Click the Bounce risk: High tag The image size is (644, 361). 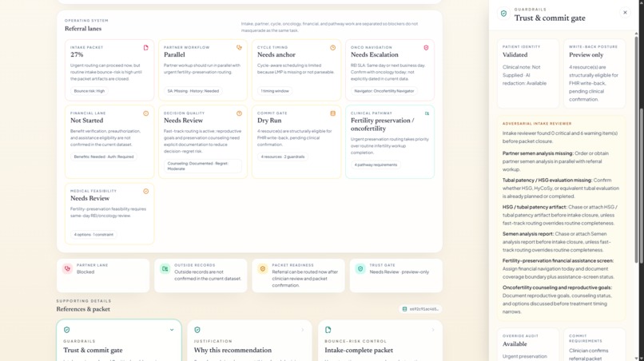(89, 91)
